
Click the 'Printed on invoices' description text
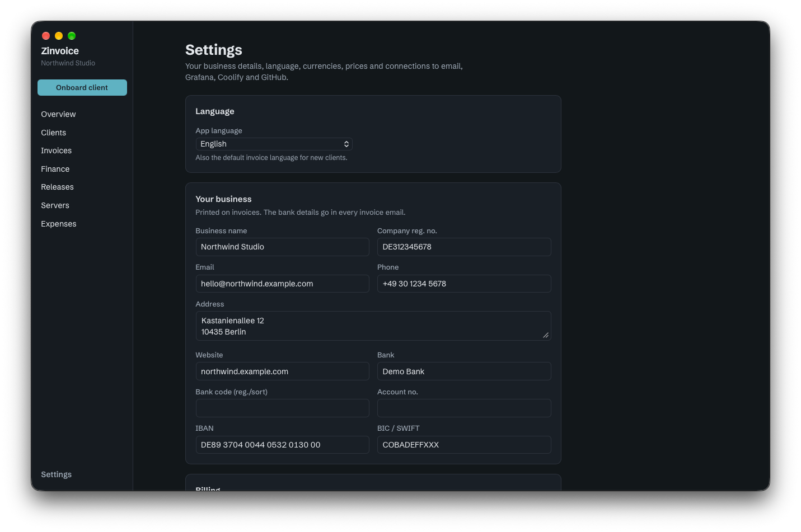pyautogui.click(x=301, y=213)
